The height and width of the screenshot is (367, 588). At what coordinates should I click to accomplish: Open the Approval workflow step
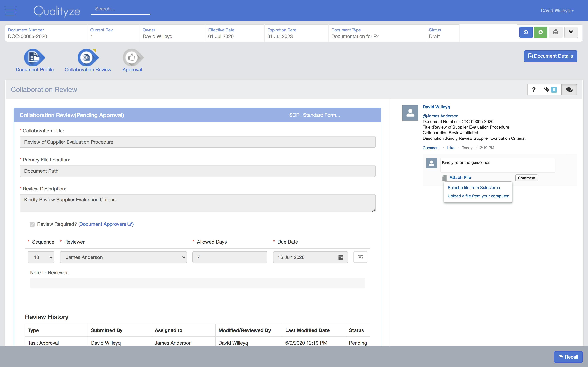132,58
